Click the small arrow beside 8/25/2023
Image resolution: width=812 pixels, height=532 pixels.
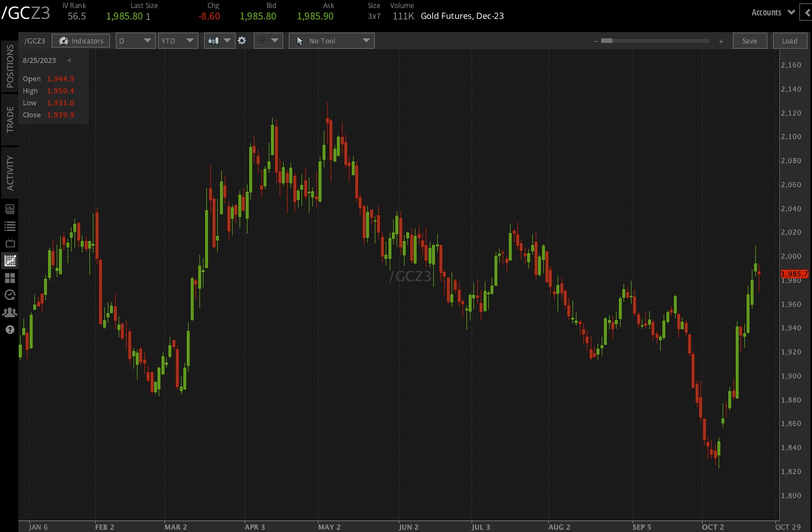tap(69, 60)
